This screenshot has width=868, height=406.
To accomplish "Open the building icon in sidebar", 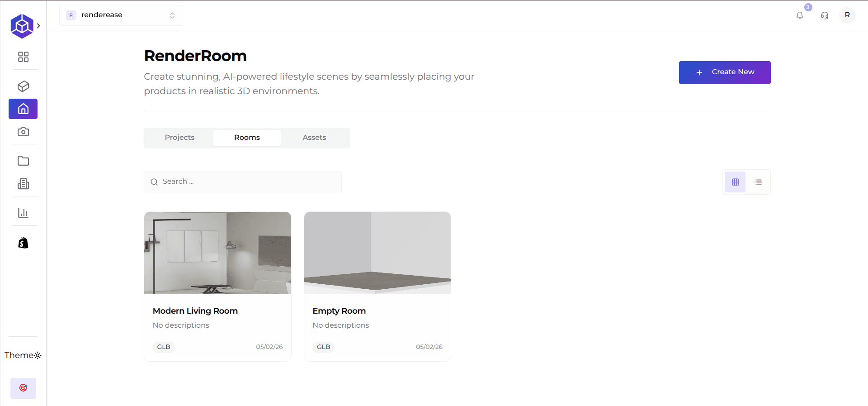I will coord(23,183).
